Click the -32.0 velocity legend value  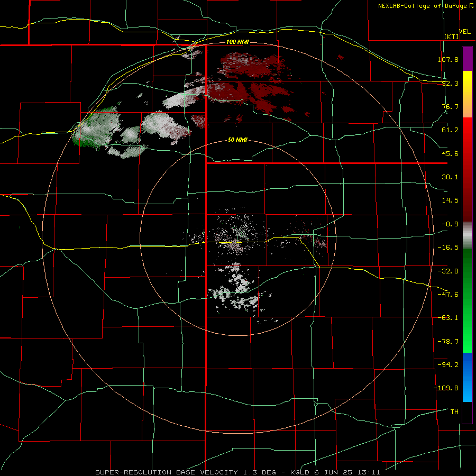point(448,271)
